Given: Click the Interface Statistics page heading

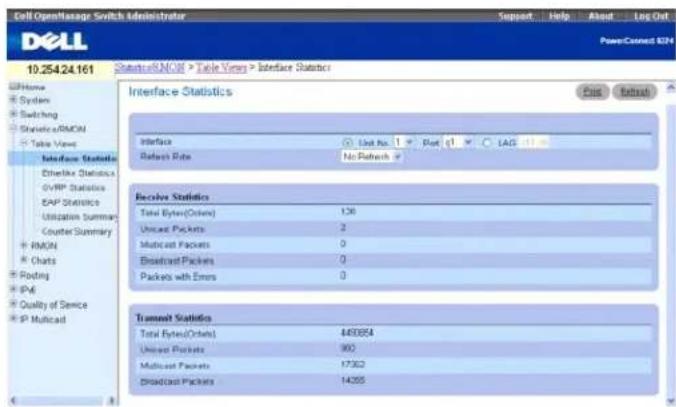Looking at the screenshot, I should [180, 92].
